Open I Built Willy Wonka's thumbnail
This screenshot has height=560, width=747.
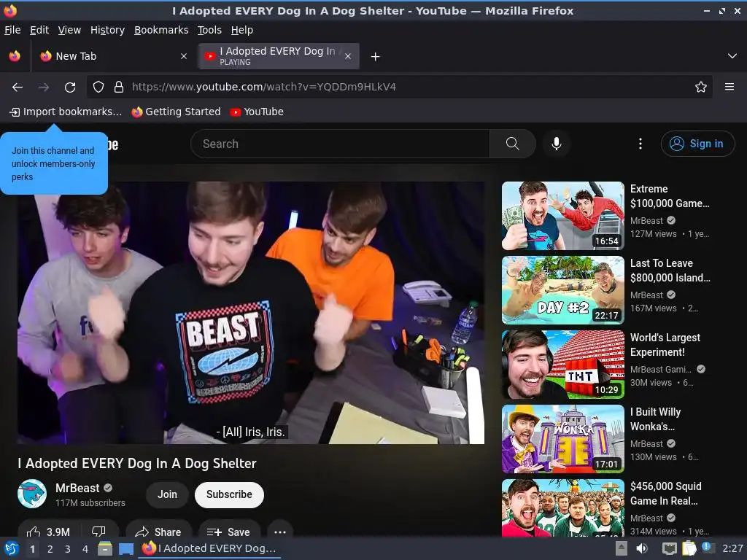(x=562, y=438)
